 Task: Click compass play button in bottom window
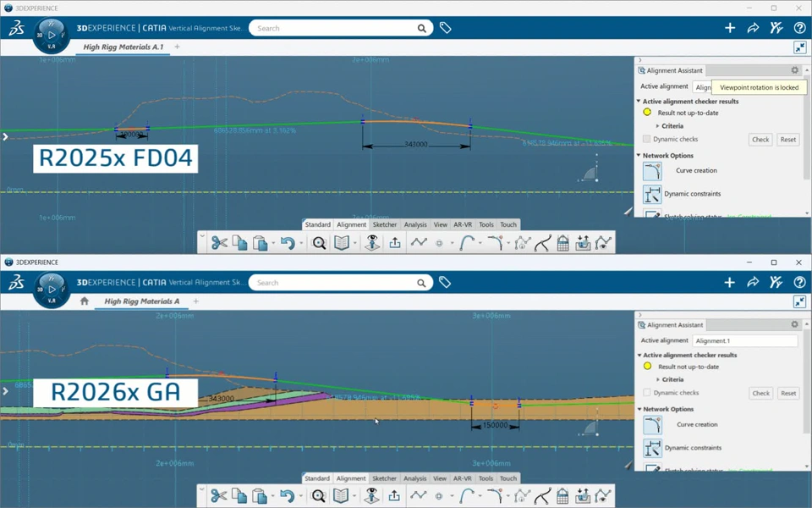pos(52,290)
